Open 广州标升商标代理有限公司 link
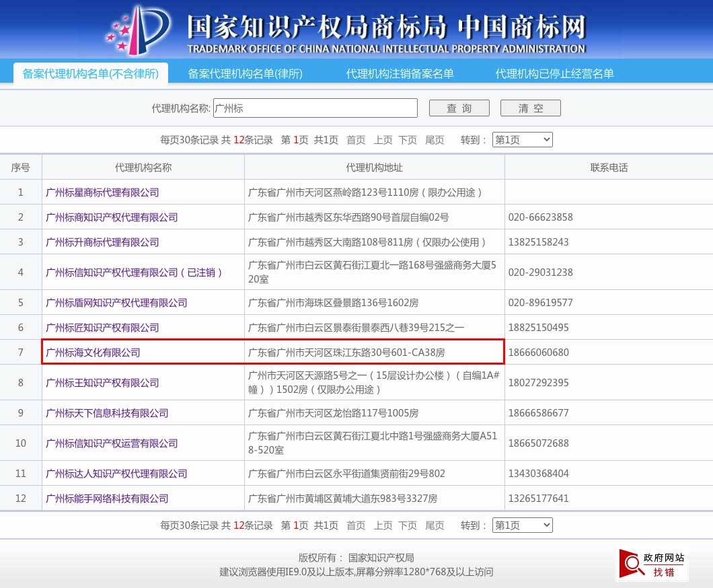 click(102, 242)
